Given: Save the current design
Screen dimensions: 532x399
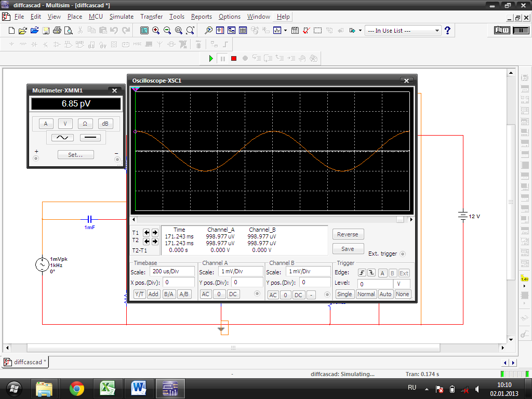Looking at the screenshot, I should [x=46, y=31].
